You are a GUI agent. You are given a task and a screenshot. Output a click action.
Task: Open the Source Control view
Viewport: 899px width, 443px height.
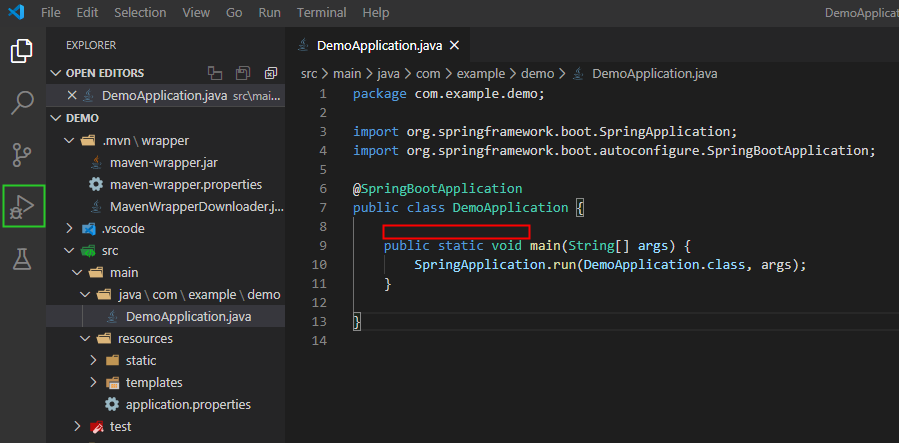22,155
